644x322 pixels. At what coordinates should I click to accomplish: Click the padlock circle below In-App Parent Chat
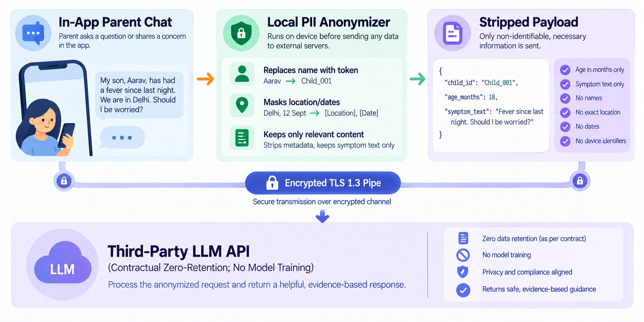[64, 181]
